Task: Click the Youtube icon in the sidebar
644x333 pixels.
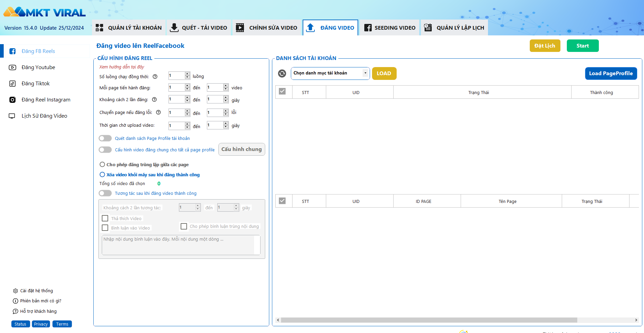Action: (x=12, y=67)
